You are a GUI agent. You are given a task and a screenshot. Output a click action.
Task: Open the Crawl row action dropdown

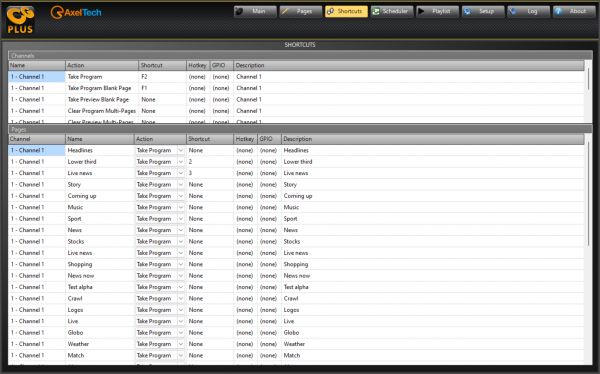181,299
